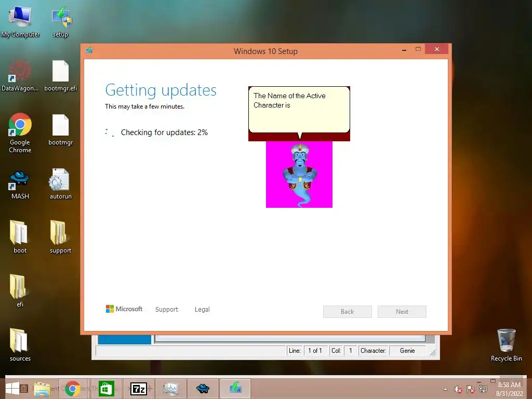The image size is (532, 399).
Task: Click the Windows 10 Setup title bar icon
Action: (89, 50)
